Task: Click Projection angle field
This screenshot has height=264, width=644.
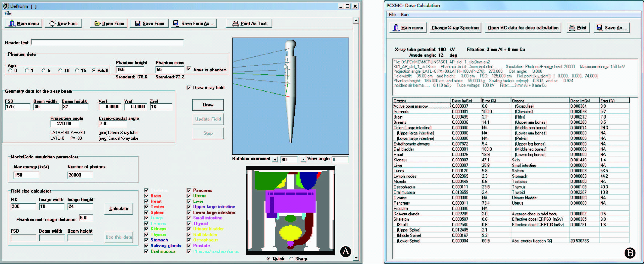Action: click(x=65, y=124)
